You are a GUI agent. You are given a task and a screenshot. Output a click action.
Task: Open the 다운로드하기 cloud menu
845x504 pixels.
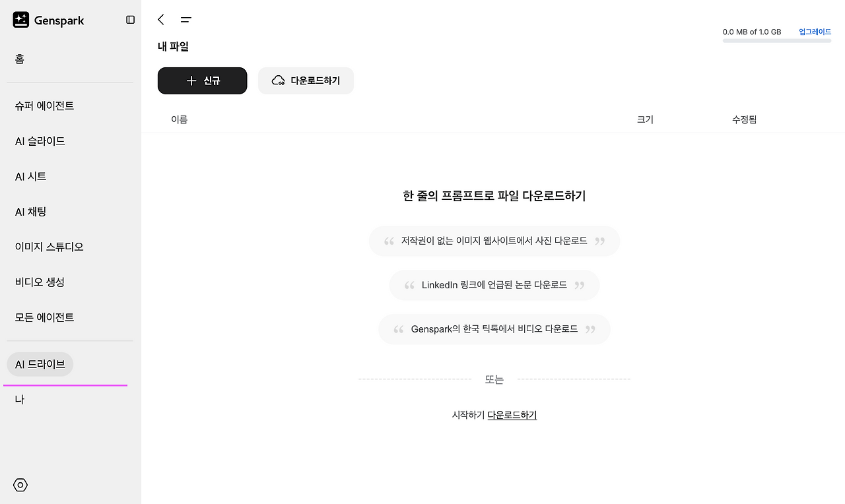[306, 80]
